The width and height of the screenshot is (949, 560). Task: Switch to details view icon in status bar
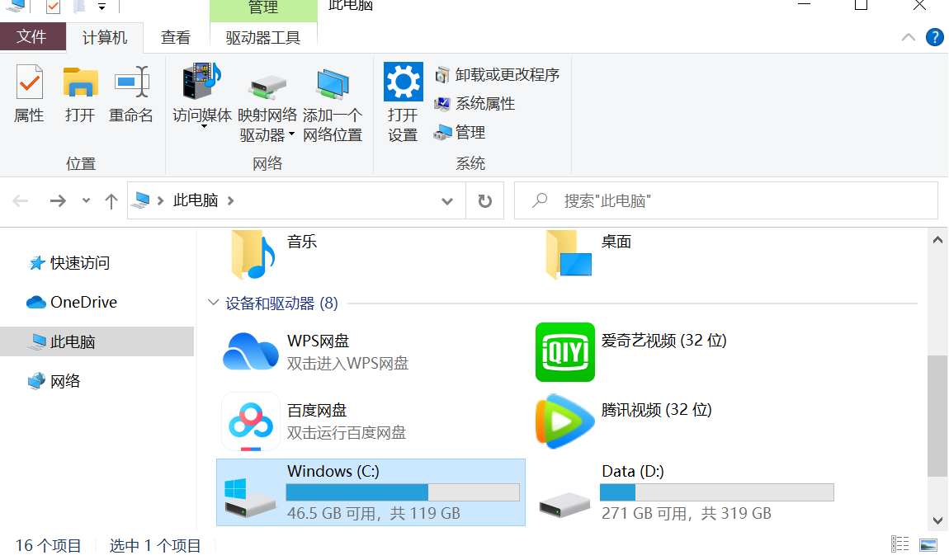[900, 544]
